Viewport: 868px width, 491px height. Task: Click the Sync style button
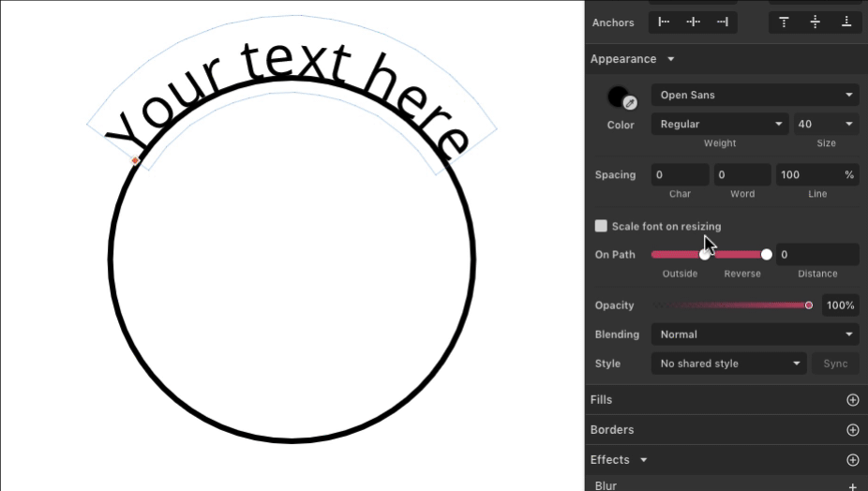coord(835,364)
